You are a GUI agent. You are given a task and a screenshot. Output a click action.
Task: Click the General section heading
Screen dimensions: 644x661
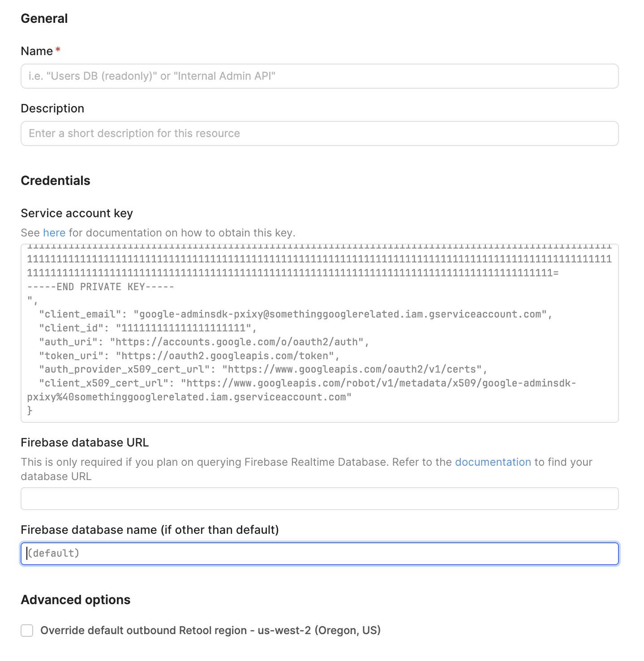pyautogui.click(x=44, y=18)
